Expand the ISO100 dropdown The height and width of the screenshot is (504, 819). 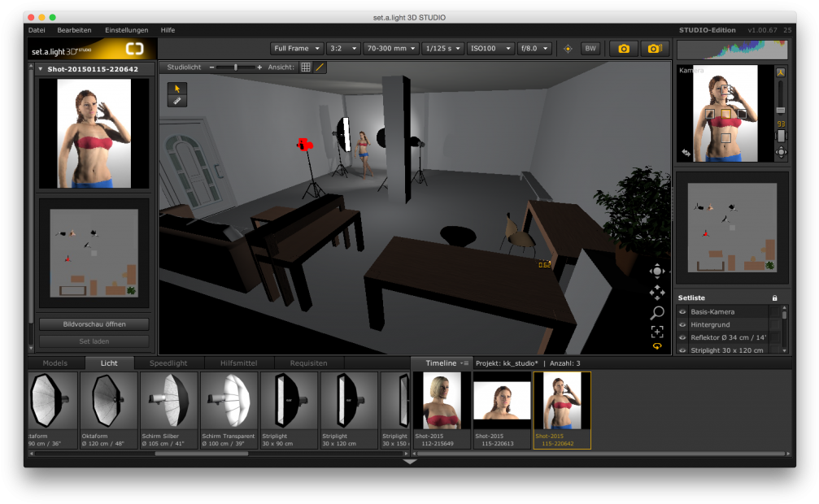[490, 49]
